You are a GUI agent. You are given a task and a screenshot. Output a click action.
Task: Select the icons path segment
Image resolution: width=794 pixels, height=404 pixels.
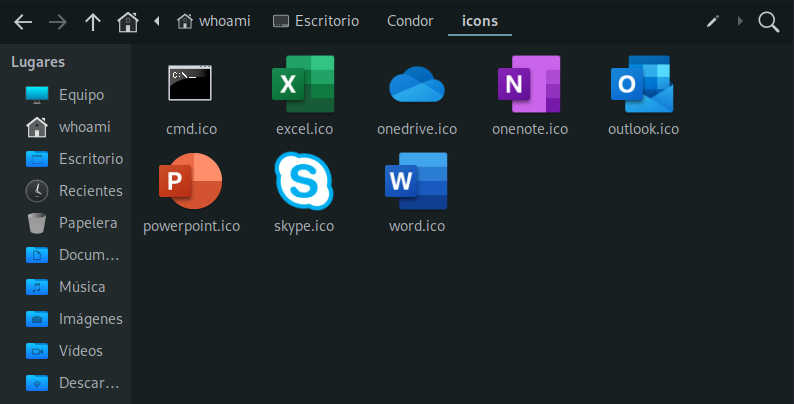[x=480, y=21]
